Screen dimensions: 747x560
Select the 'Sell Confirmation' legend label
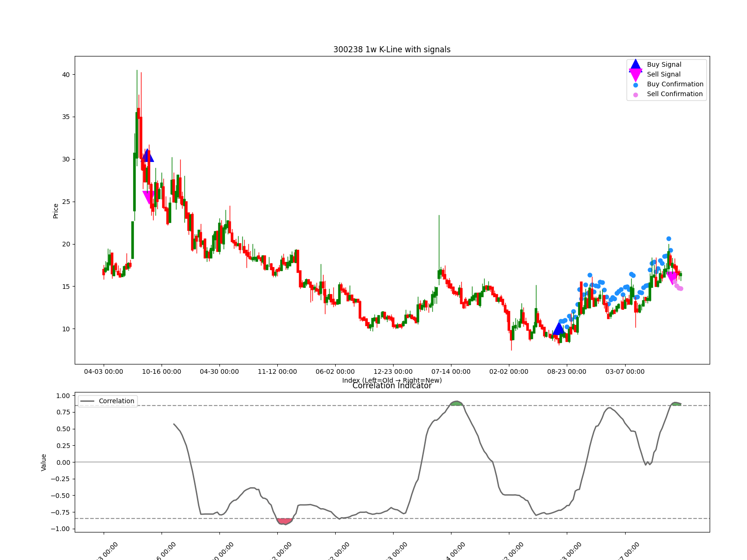point(675,94)
